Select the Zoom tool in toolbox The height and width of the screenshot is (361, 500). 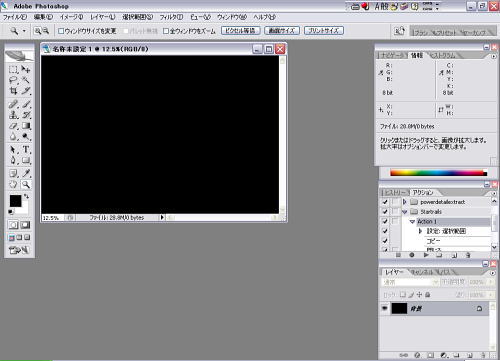[x=26, y=184]
